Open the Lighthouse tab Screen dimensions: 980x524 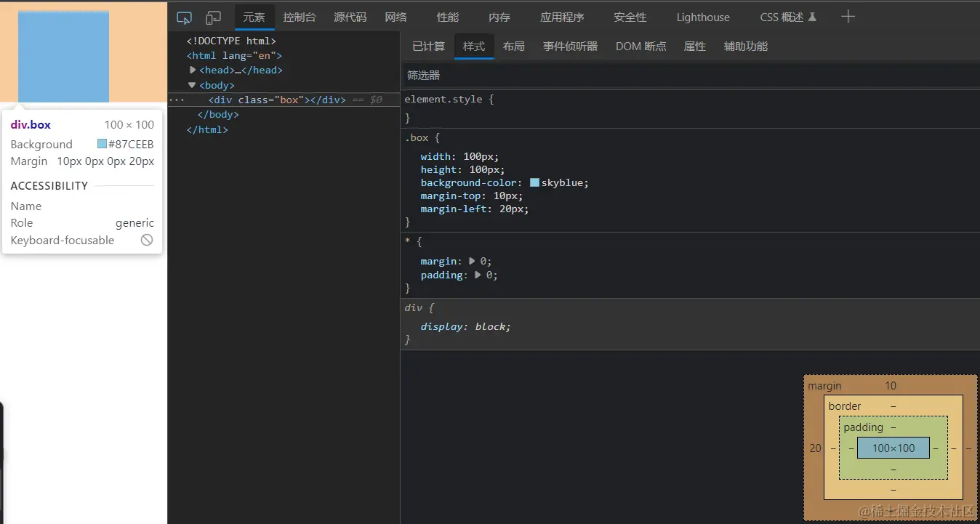[x=703, y=17]
